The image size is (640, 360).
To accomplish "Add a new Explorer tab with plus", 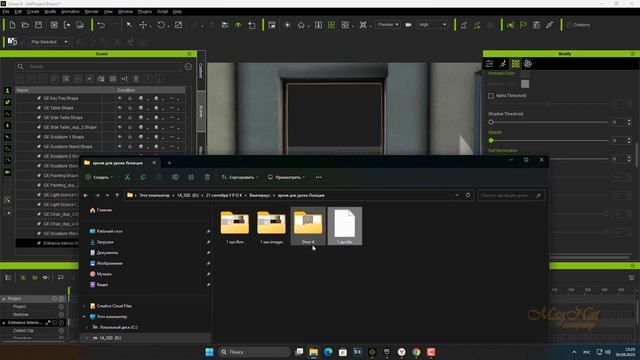I will pos(169,163).
